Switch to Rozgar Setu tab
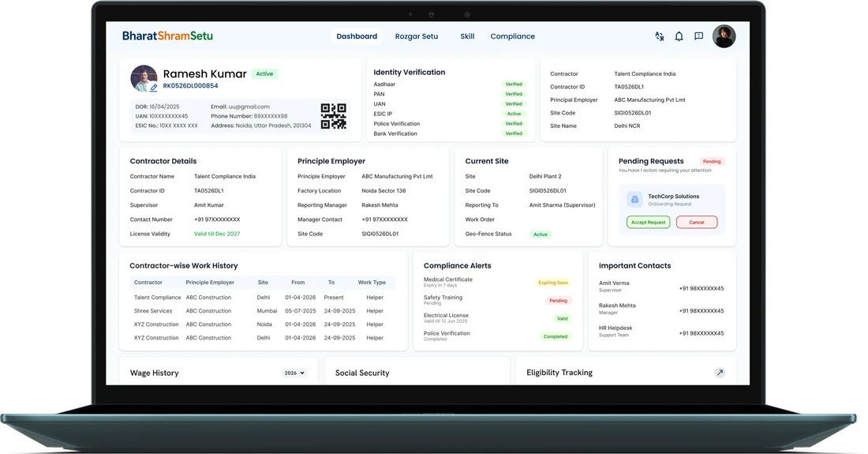 pyautogui.click(x=417, y=36)
